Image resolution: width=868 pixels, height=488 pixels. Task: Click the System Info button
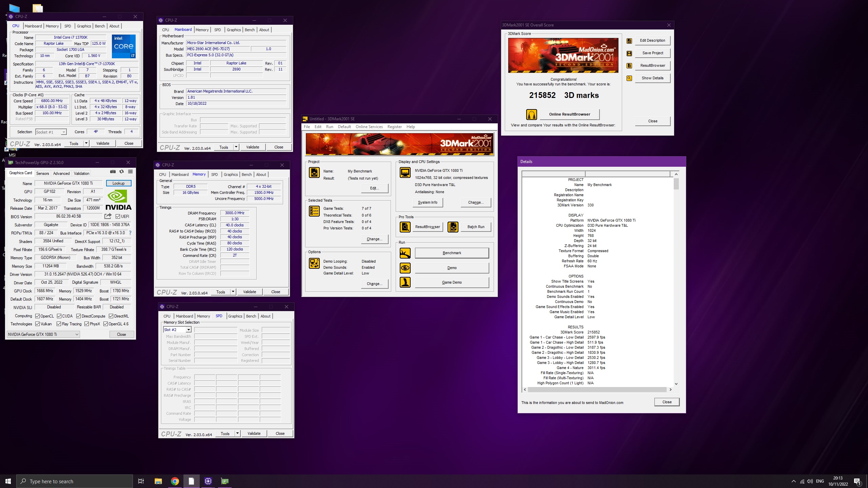tap(428, 203)
